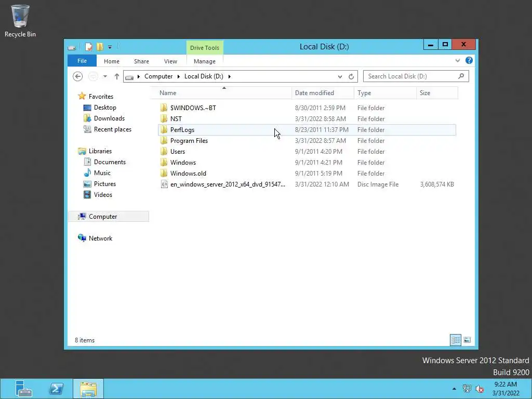Refresh the folder with the refresh icon
Screen dimensions: 532x399
351,77
